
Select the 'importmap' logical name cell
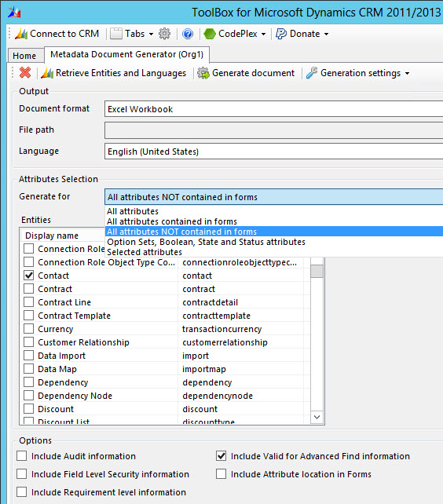coord(204,369)
